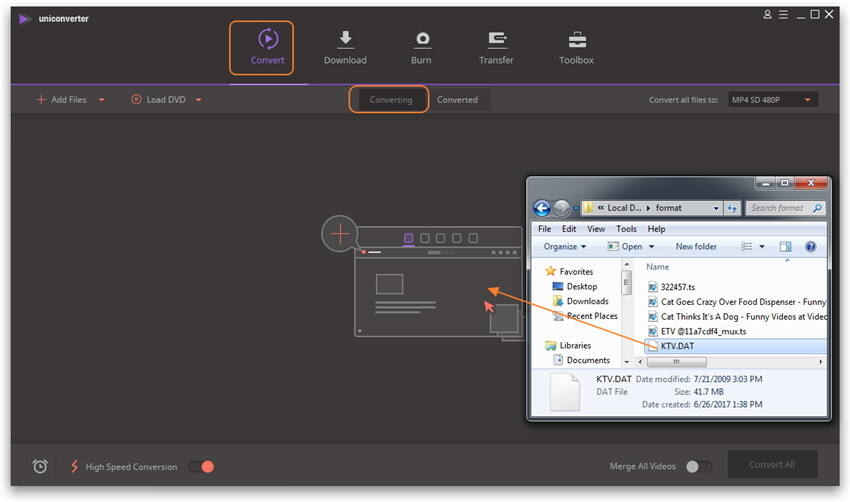Screen dimensions: 850x502
Task: Click the Open button in Explorer toolbar
Action: pos(625,247)
